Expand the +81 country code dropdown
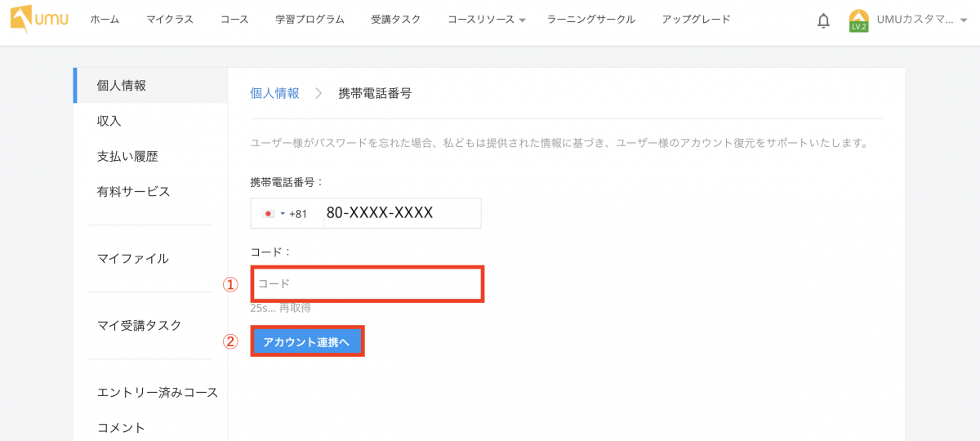980x441 pixels. 283,214
